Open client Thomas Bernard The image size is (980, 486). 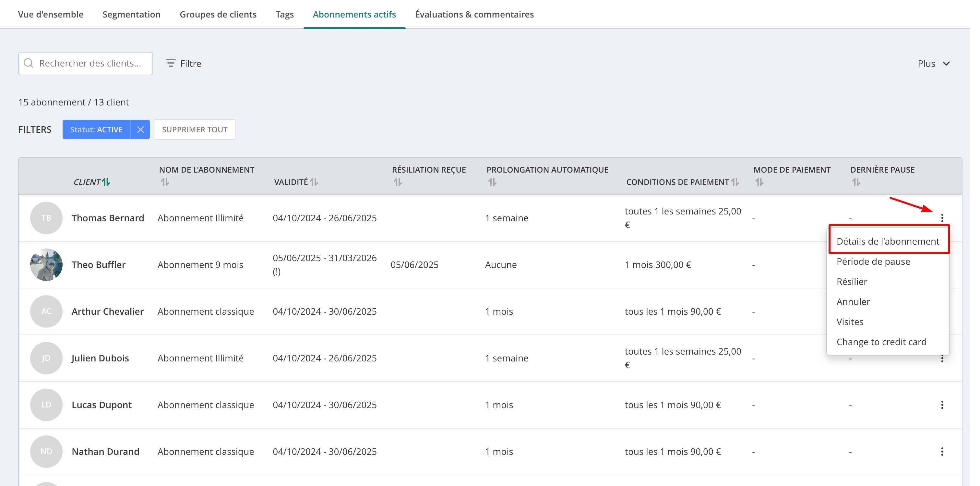tap(108, 218)
